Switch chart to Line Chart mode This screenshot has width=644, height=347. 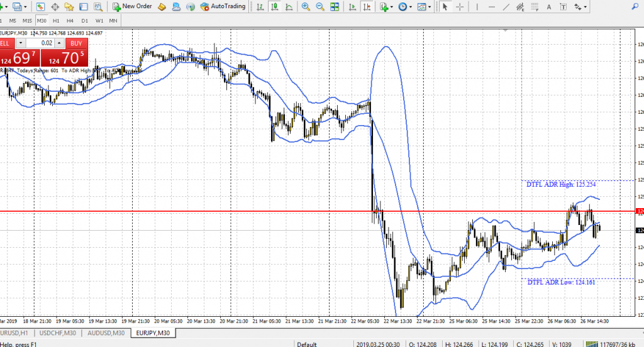click(x=289, y=6)
